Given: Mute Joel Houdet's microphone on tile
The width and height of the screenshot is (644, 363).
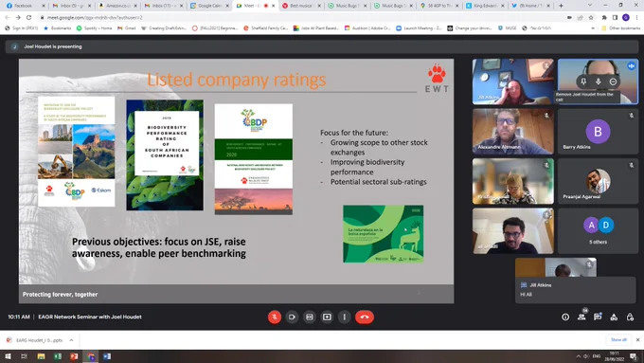Looking at the screenshot, I should [598, 82].
